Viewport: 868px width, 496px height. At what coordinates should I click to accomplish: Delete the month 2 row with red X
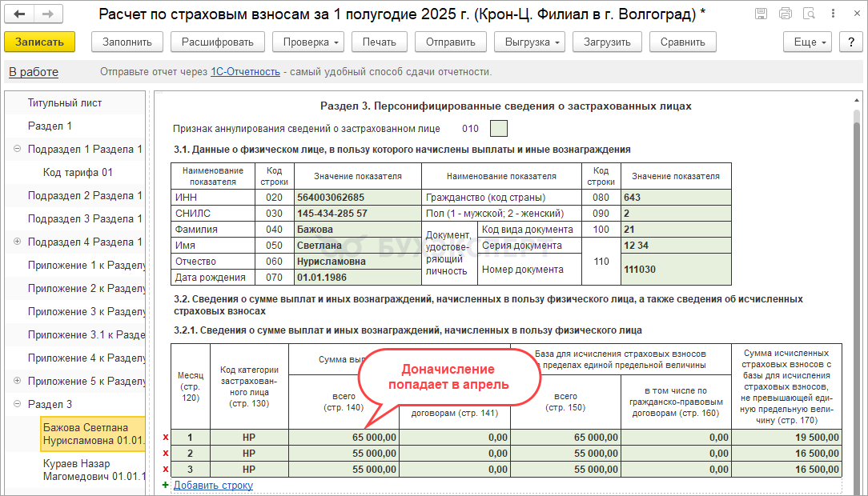166,454
